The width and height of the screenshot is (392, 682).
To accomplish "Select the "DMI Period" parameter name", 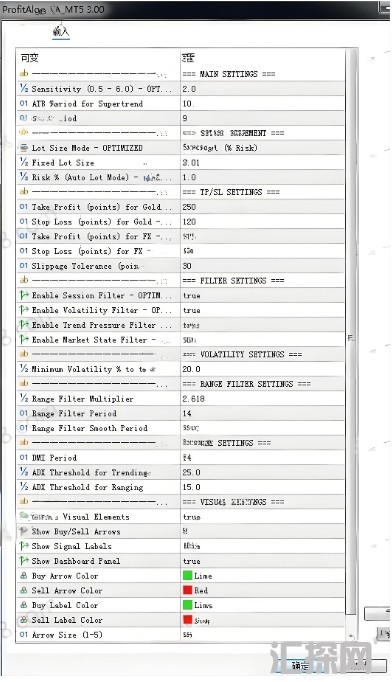I will (x=54, y=458).
